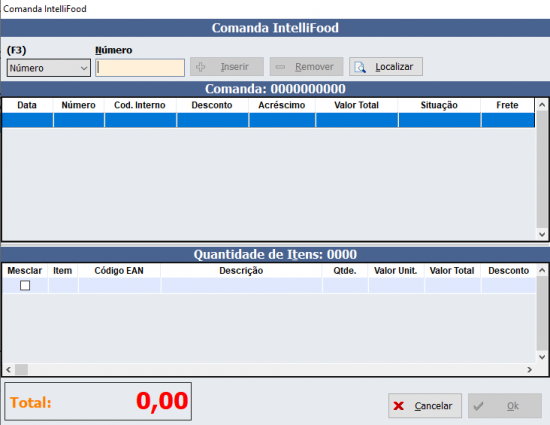The height and width of the screenshot is (425, 550).
Task: Tick the Mesclar checkbox in items row
Action: pos(25,285)
